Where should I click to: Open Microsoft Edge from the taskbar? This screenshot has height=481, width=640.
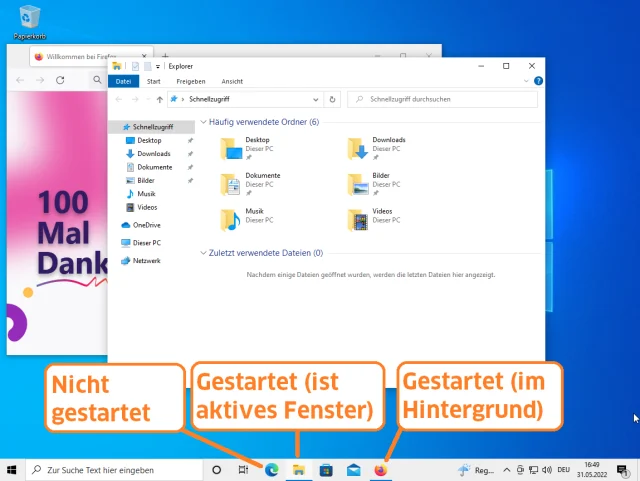[x=270, y=470]
